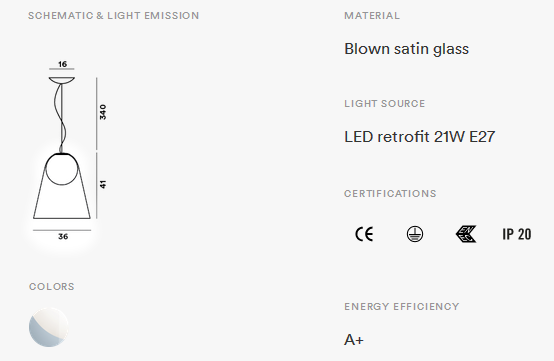Click the 16 canopy width dimension label
The width and height of the screenshot is (554, 361).
click(62, 64)
